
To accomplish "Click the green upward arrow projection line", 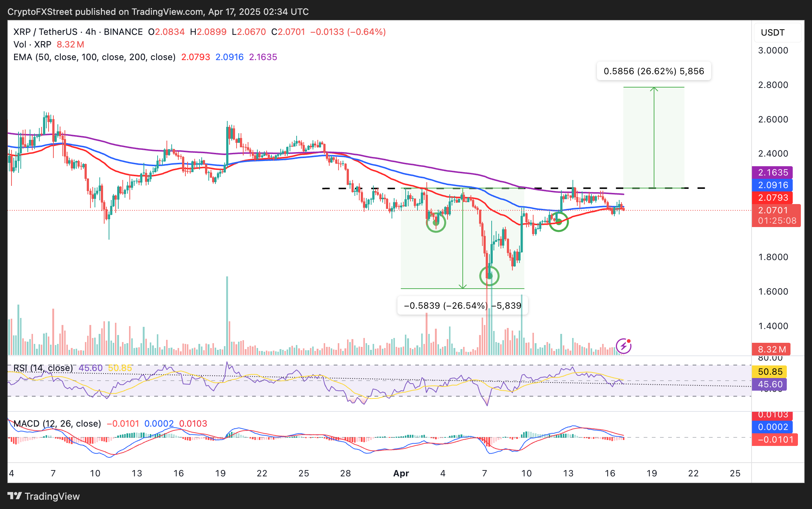I will 654,137.
